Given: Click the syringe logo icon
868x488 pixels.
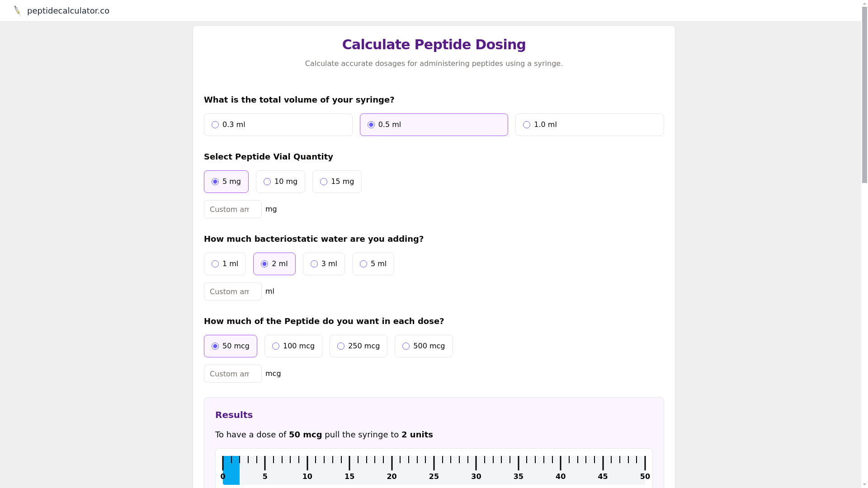Looking at the screenshot, I should click(17, 10).
